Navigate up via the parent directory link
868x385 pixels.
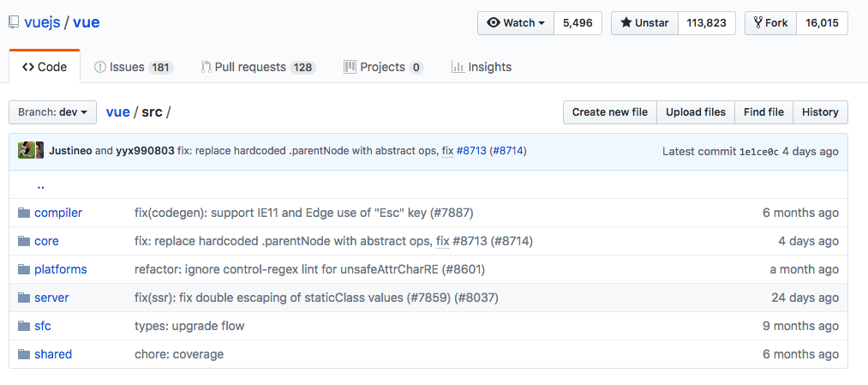(40, 184)
